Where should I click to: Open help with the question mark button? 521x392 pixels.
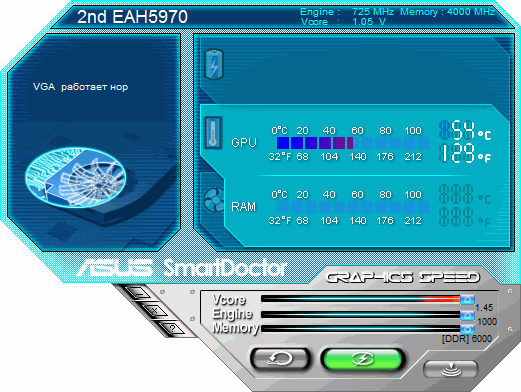(x=172, y=328)
